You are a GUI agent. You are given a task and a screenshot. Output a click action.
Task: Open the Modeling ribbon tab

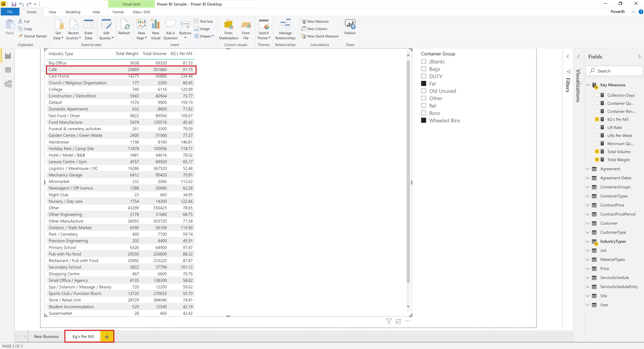(73, 12)
